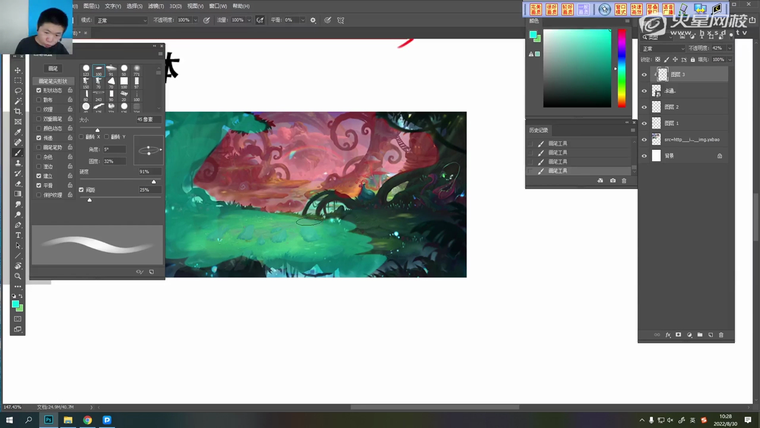Open the layer blend mode dropdown
The image size is (760, 428).
660,48
